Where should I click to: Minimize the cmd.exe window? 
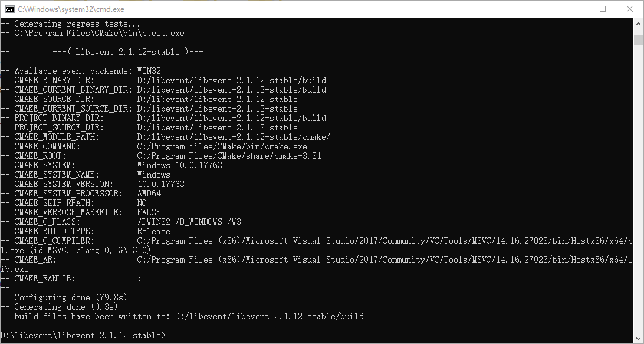point(575,9)
